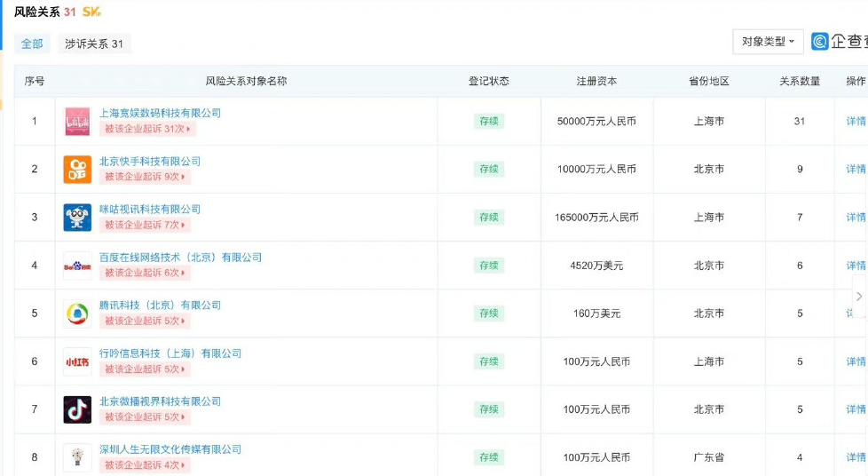Open the 对象类型 dropdown filter
Viewport: 868px width, 476px height.
point(768,42)
